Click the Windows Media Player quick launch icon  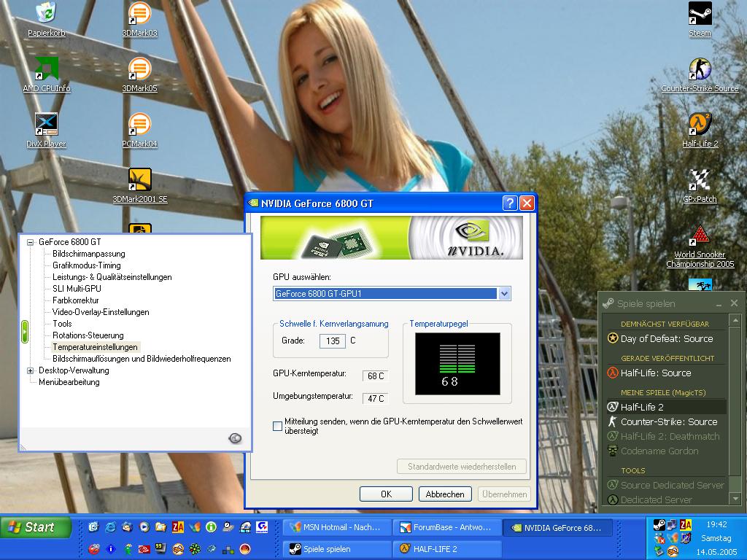[144, 526]
